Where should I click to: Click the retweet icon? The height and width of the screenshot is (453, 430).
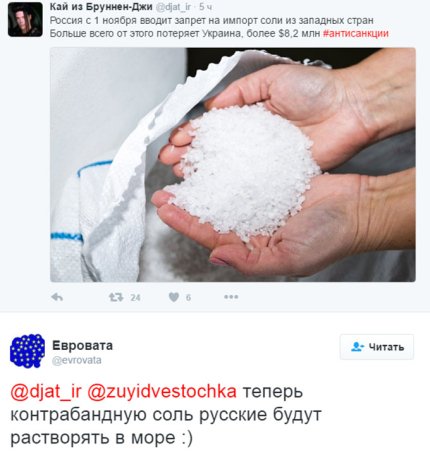pyautogui.click(x=116, y=297)
